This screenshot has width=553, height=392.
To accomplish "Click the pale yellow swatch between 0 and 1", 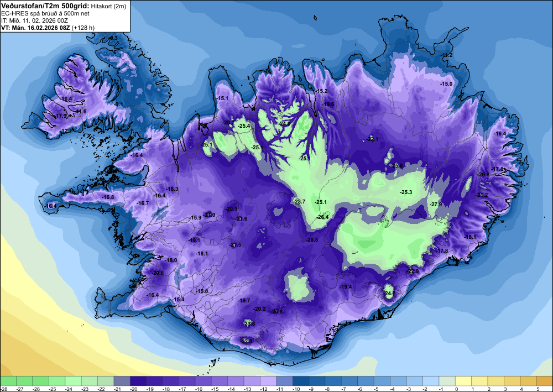I will point(463,381).
